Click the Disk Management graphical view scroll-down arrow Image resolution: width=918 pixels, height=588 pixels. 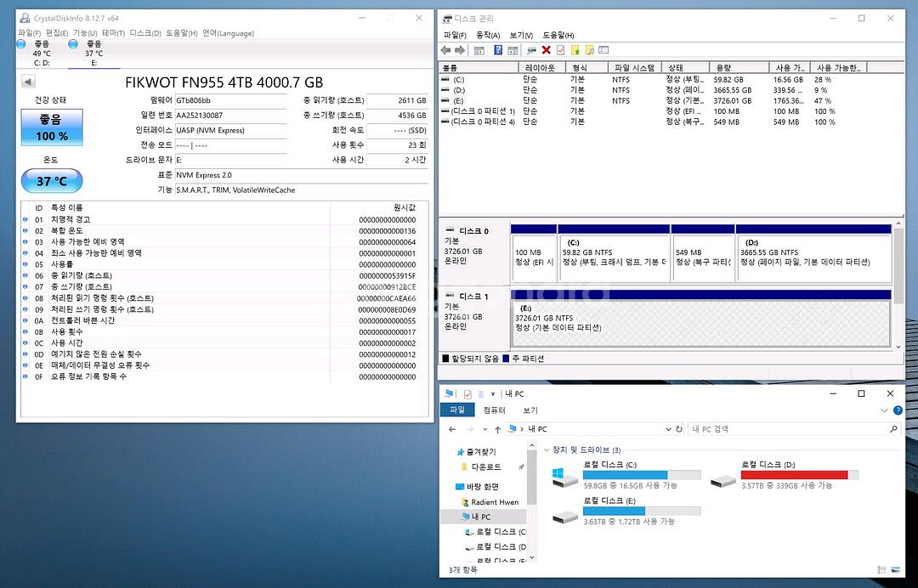click(x=898, y=347)
